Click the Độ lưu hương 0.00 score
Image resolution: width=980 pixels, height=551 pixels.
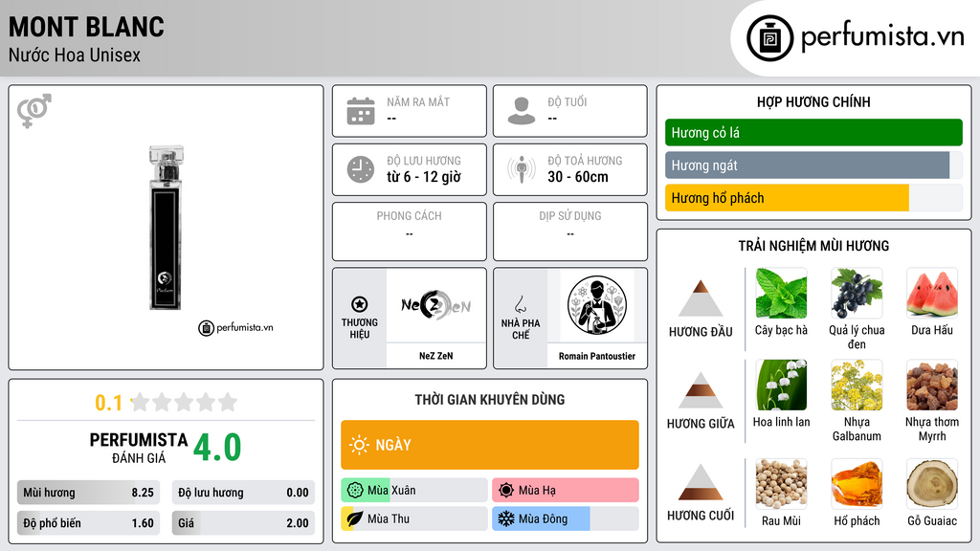click(243, 493)
